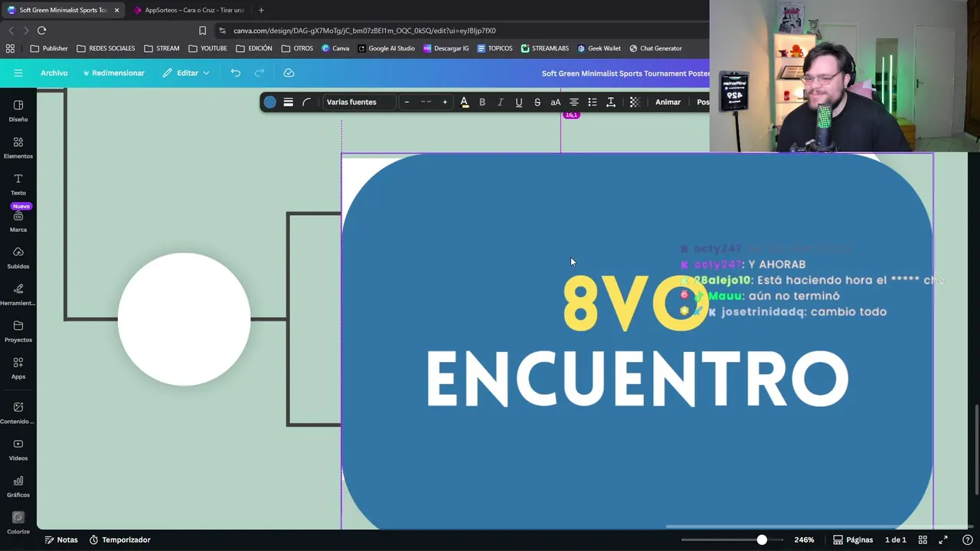Viewport: 980px width, 551px height.
Task: Toggle bold formatting
Action: (482, 102)
